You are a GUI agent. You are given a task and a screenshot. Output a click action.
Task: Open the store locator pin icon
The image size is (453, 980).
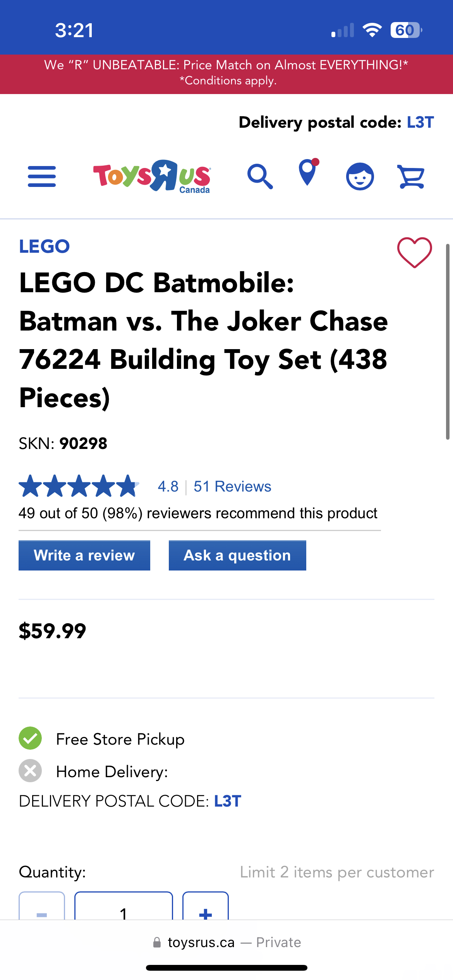click(308, 173)
